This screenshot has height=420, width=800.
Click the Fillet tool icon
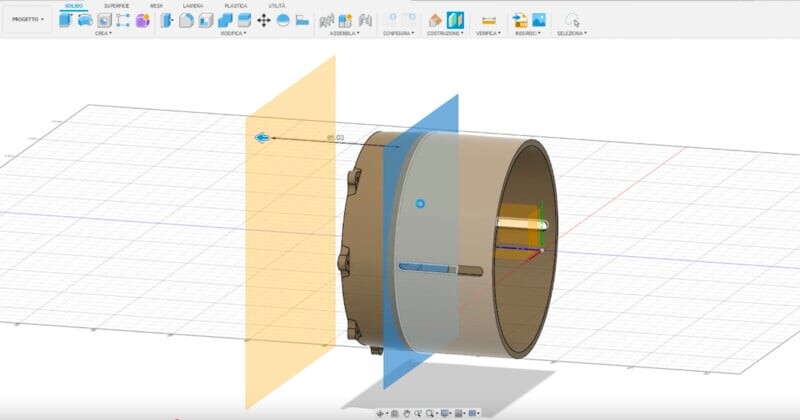click(x=186, y=20)
